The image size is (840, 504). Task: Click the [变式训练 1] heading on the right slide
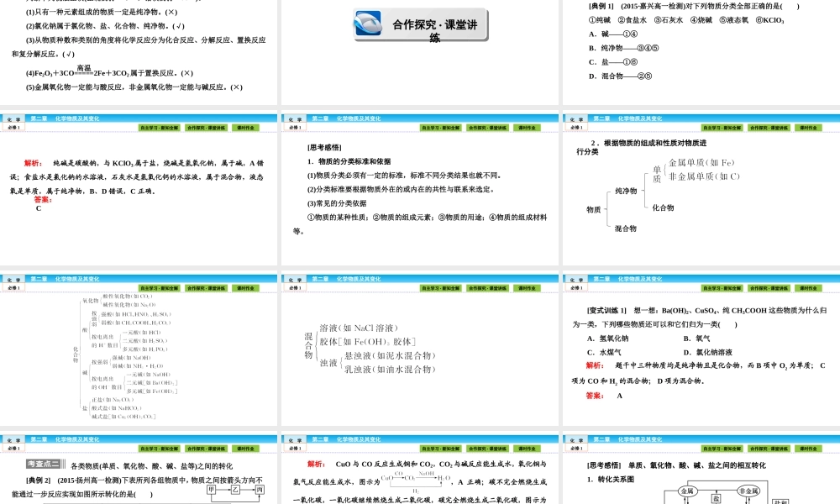(x=607, y=311)
